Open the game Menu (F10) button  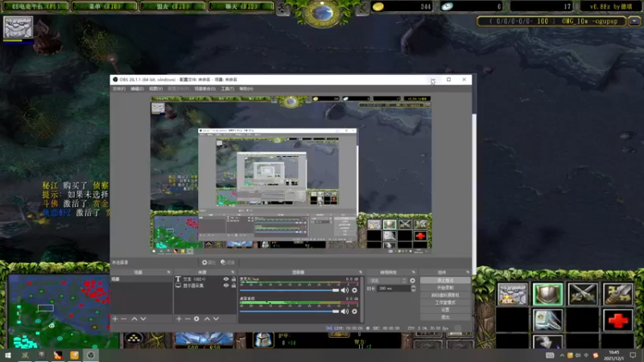(104, 6)
